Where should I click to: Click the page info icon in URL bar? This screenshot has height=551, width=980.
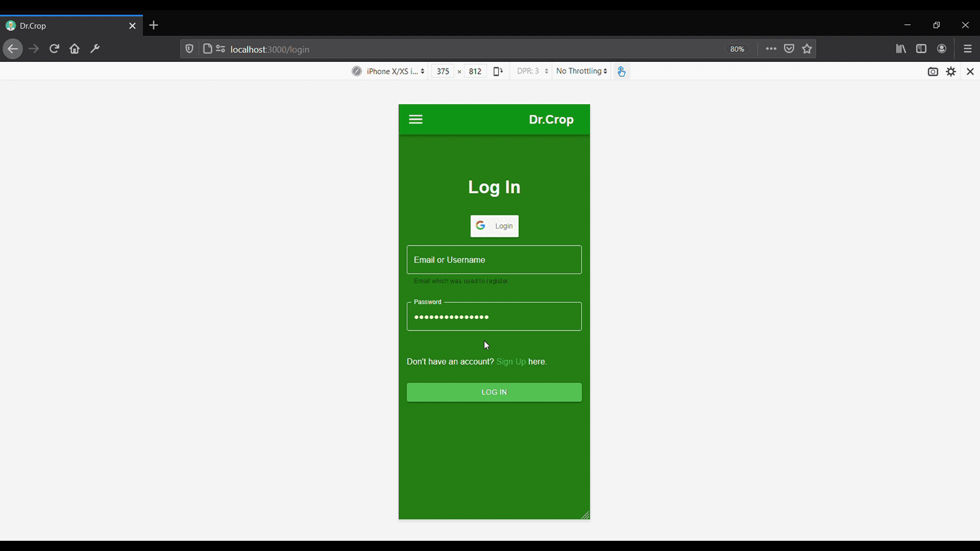coord(208,49)
